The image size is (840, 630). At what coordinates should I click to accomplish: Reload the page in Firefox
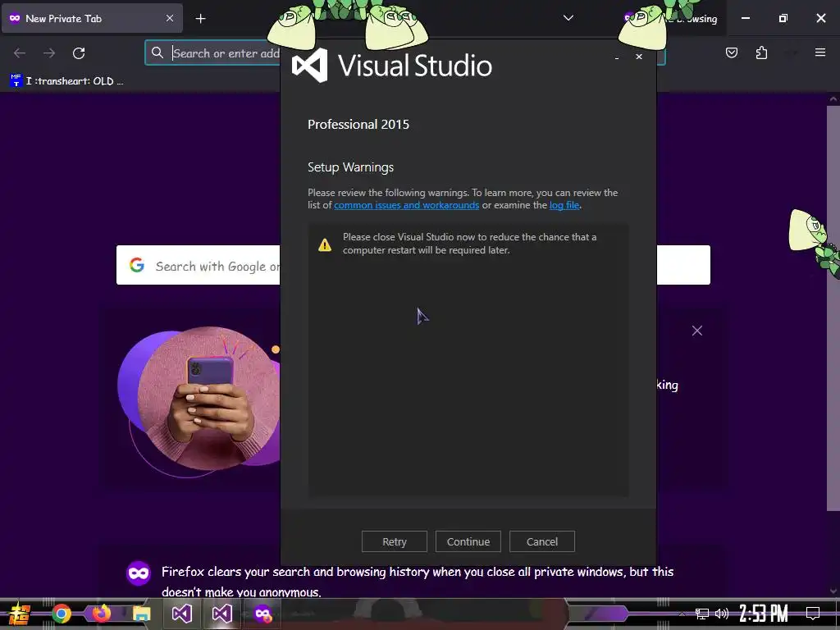pos(79,53)
